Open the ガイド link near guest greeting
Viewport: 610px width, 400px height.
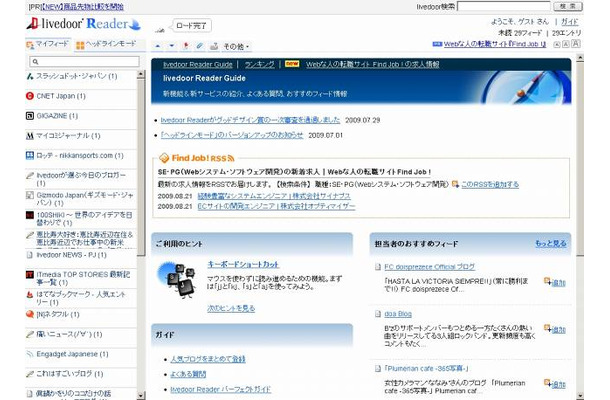pos(570,22)
